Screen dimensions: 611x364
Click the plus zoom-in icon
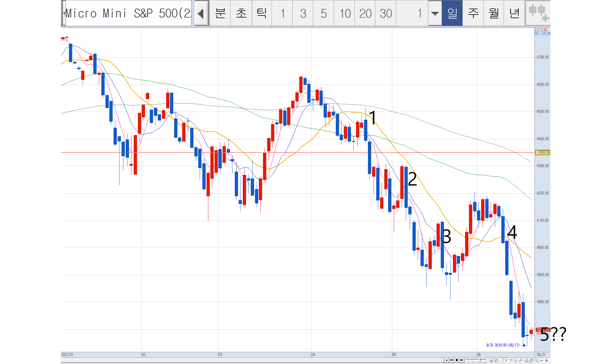pos(546,360)
